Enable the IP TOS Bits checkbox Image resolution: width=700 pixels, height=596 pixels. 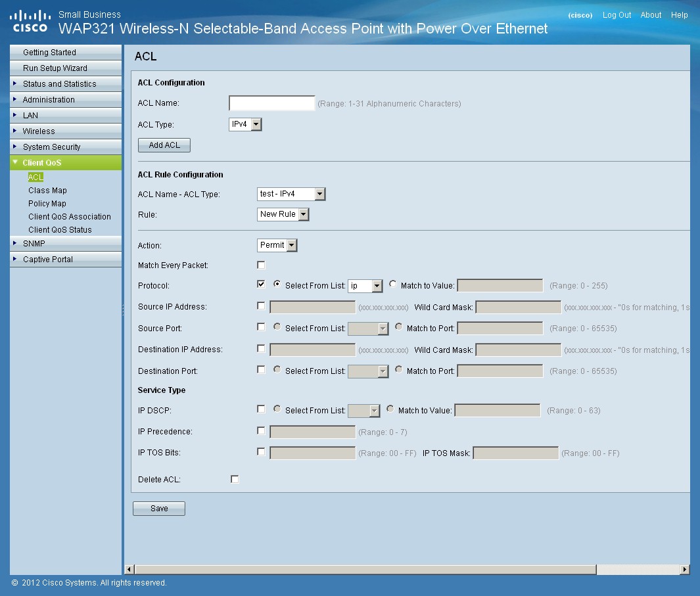261,452
